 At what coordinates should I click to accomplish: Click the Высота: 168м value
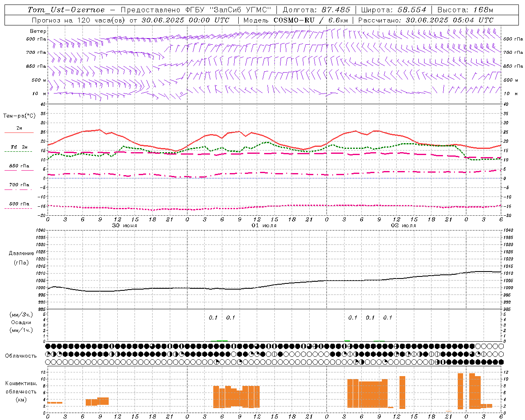click(465, 10)
